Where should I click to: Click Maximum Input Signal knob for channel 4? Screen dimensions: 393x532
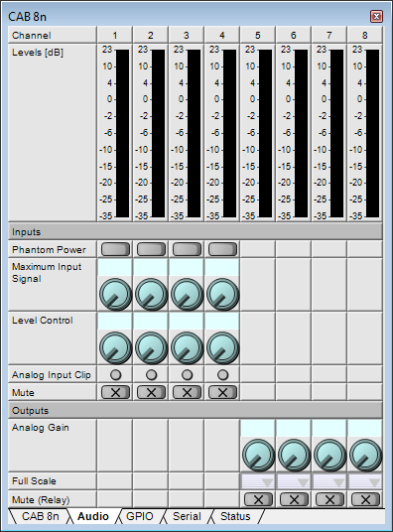click(x=222, y=295)
